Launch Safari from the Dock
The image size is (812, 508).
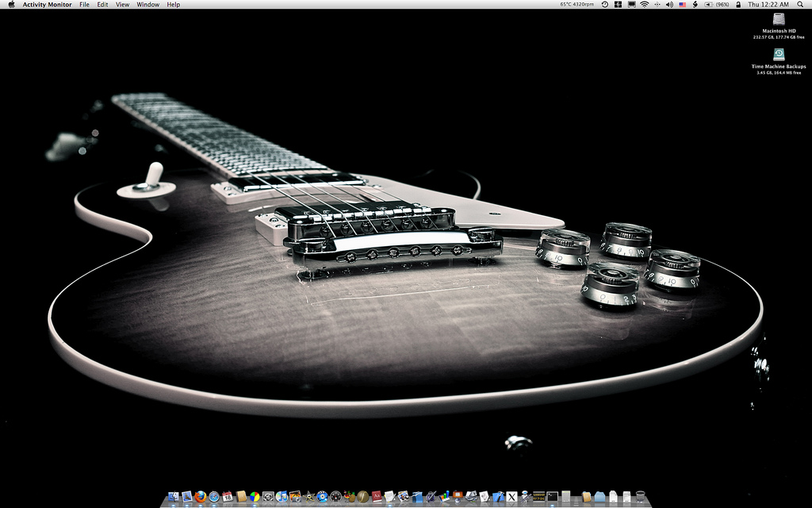pyautogui.click(x=214, y=497)
